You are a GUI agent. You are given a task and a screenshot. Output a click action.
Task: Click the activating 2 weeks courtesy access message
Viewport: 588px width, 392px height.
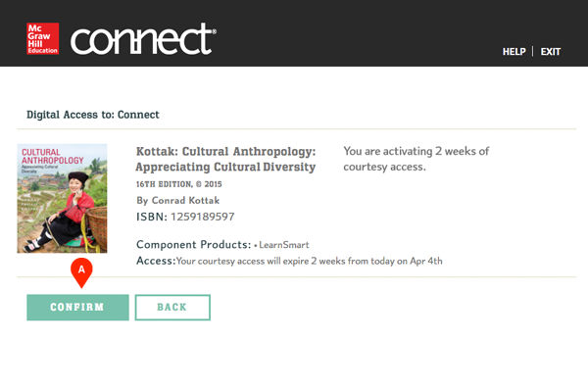(416, 159)
